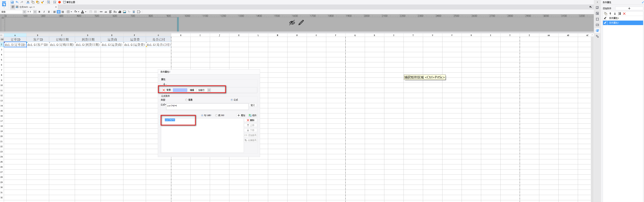Click the 定义 define button
The width and height of the screenshot is (644, 202).
[253, 105]
